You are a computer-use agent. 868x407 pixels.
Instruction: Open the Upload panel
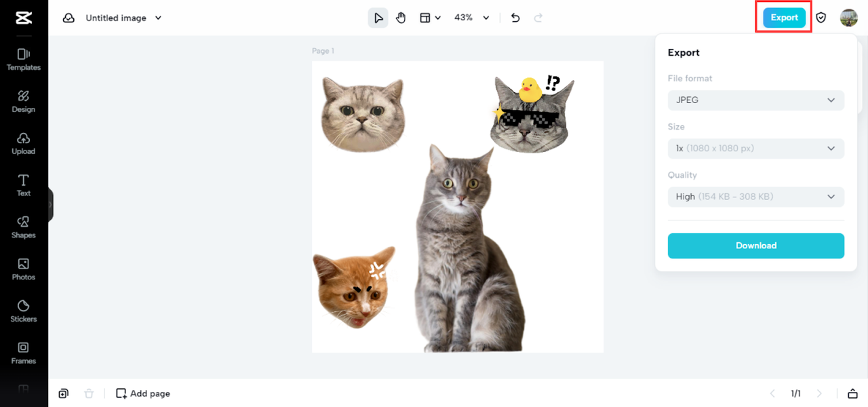point(24,143)
